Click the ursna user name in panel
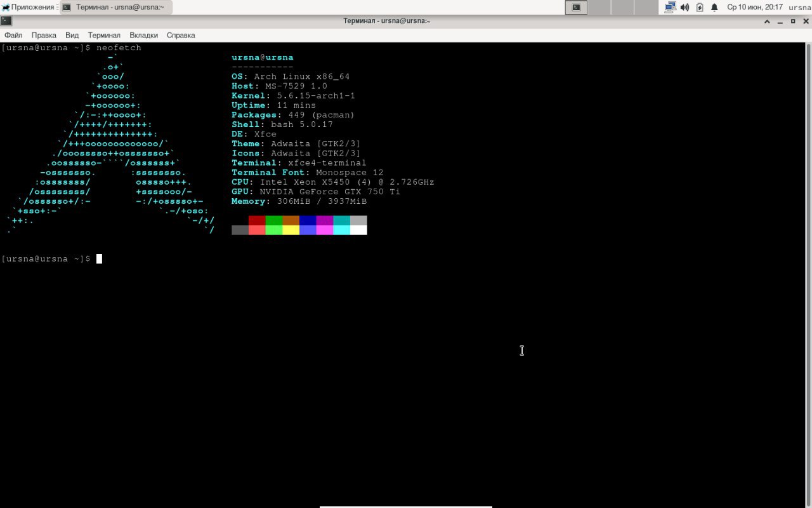Image resolution: width=812 pixels, height=508 pixels. [800, 8]
